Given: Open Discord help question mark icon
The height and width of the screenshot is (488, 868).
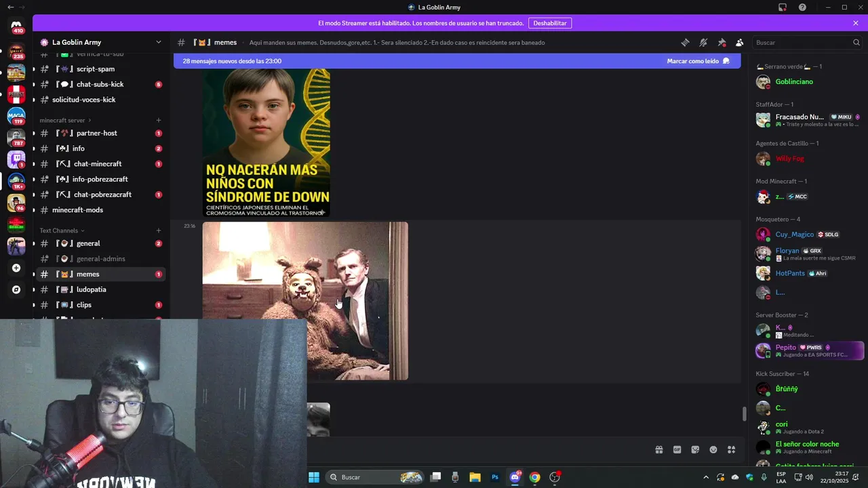Looking at the screenshot, I should [x=802, y=7].
